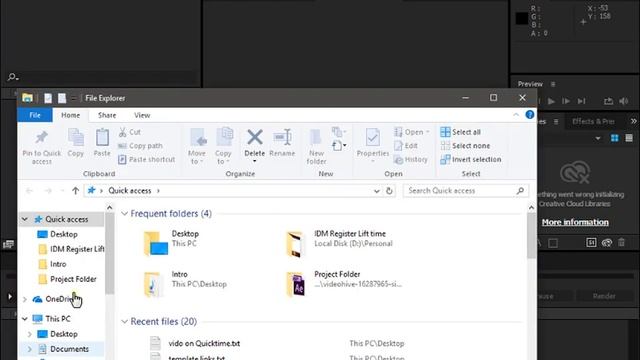Click the Paste ribbon icon

[102, 138]
